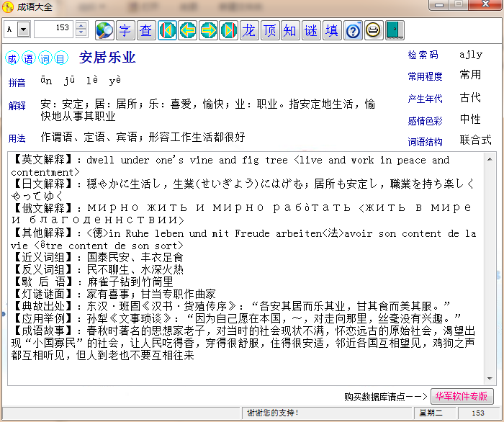Click the 华军软件专版 button
The width and height of the screenshot is (504, 422).
[x=462, y=396]
